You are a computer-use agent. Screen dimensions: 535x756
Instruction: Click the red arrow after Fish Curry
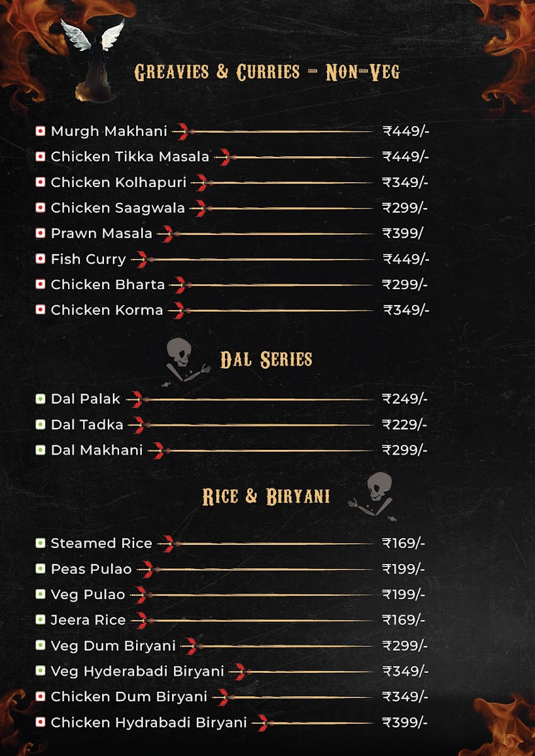coord(141,259)
